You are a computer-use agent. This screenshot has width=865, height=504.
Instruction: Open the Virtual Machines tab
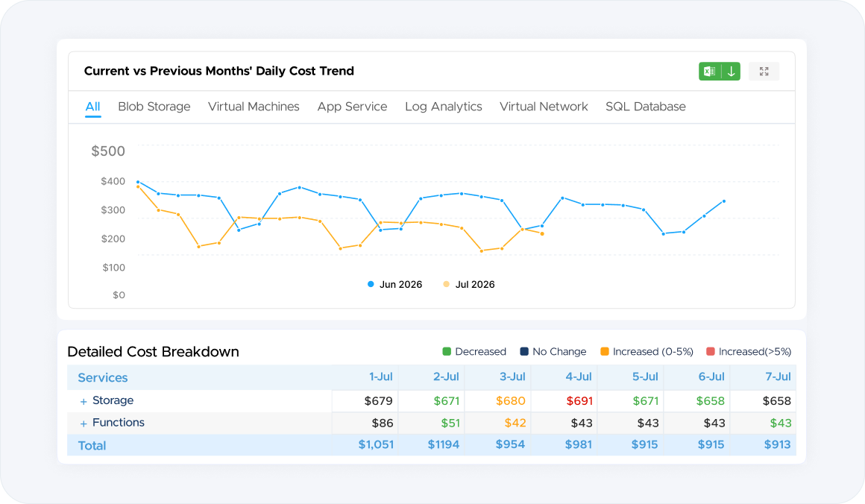point(254,107)
